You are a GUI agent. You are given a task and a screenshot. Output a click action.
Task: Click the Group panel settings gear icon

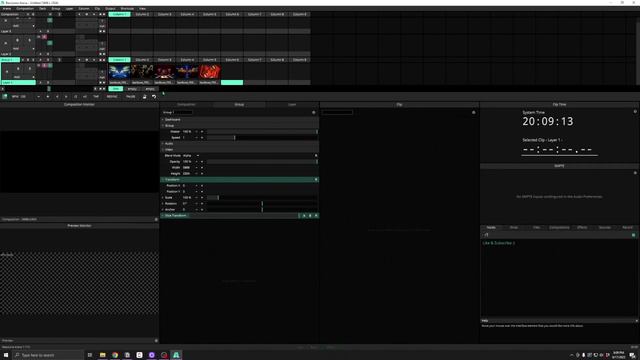(314, 112)
